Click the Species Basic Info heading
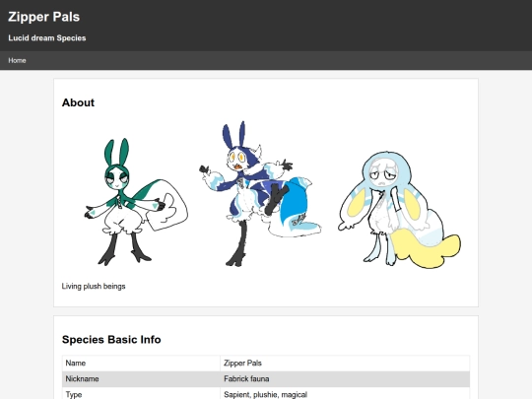 point(111,339)
